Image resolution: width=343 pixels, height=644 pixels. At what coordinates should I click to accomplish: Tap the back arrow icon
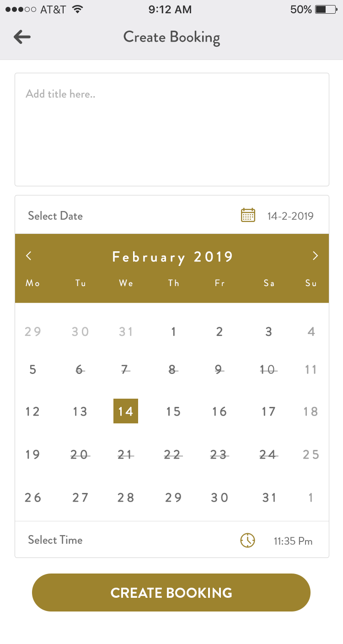tap(22, 37)
